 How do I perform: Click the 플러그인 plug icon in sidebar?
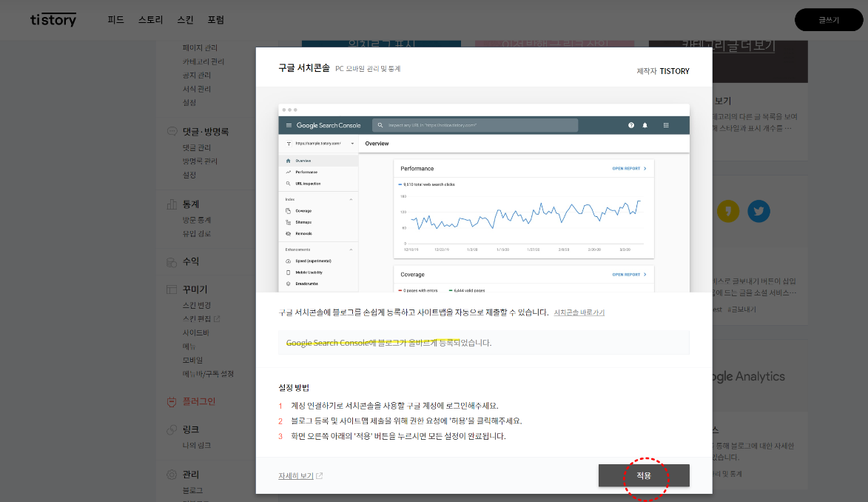click(x=172, y=402)
